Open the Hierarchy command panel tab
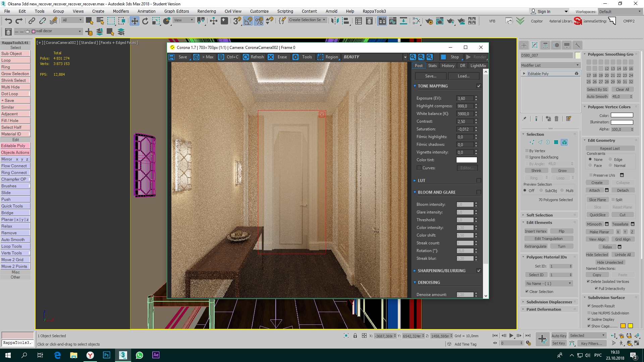 545,45
